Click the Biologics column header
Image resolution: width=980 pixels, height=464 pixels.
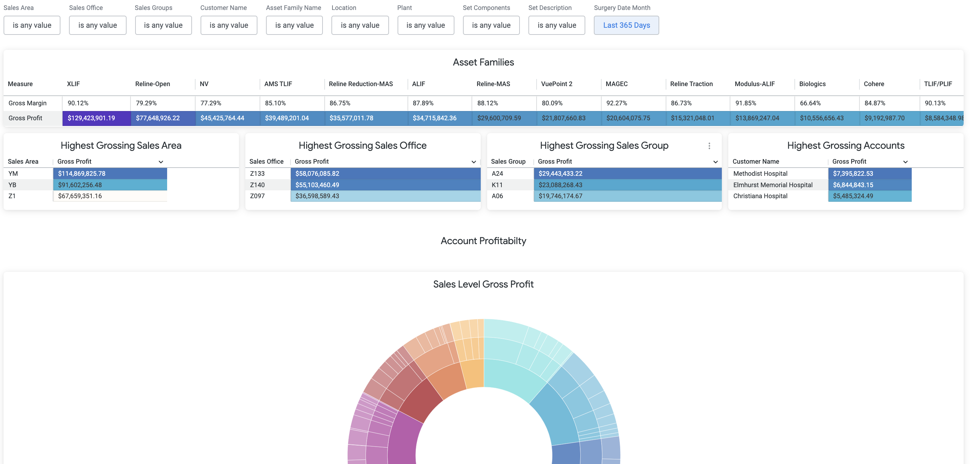812,84
